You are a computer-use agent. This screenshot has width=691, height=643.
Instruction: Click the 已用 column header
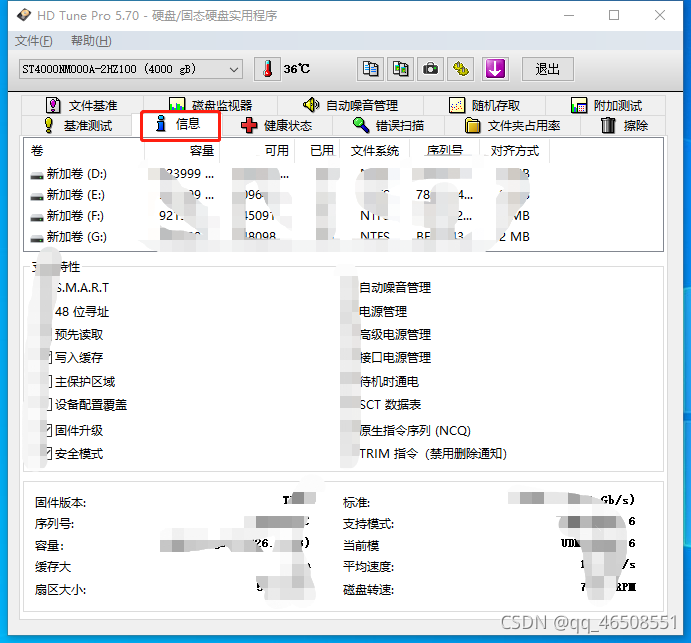[317, 151]
